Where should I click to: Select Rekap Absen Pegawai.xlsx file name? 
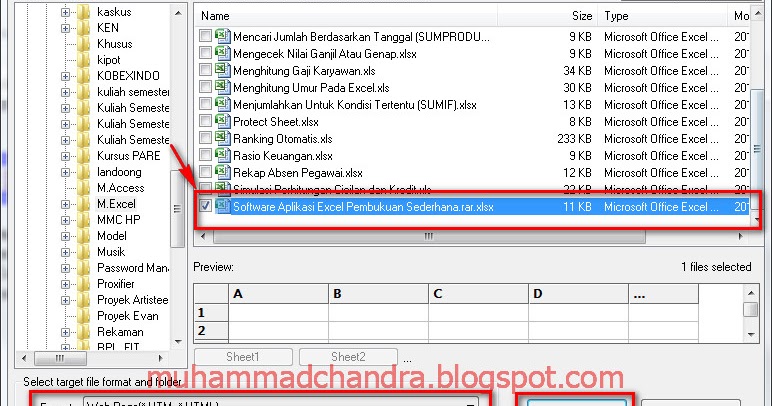click(x=298, y=173)
